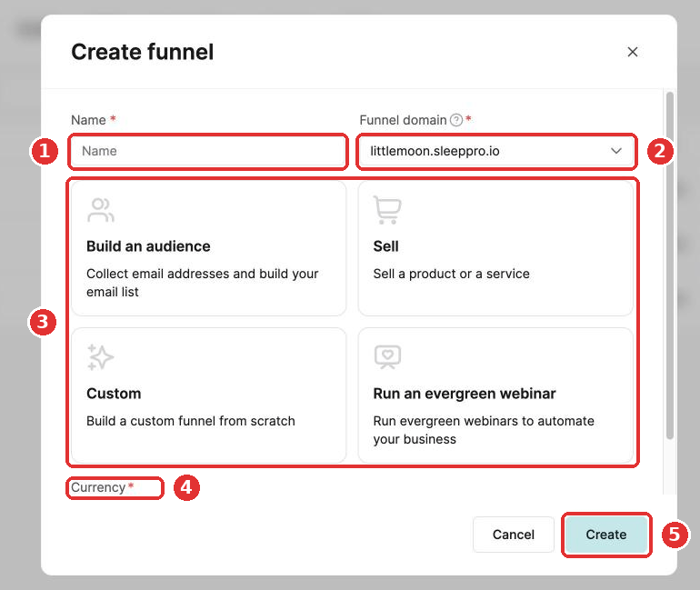The width and height of the screenshot is (700, 590).
Task: Click 'Build a custom funnel from scratch' text
Action: point(191,421)
